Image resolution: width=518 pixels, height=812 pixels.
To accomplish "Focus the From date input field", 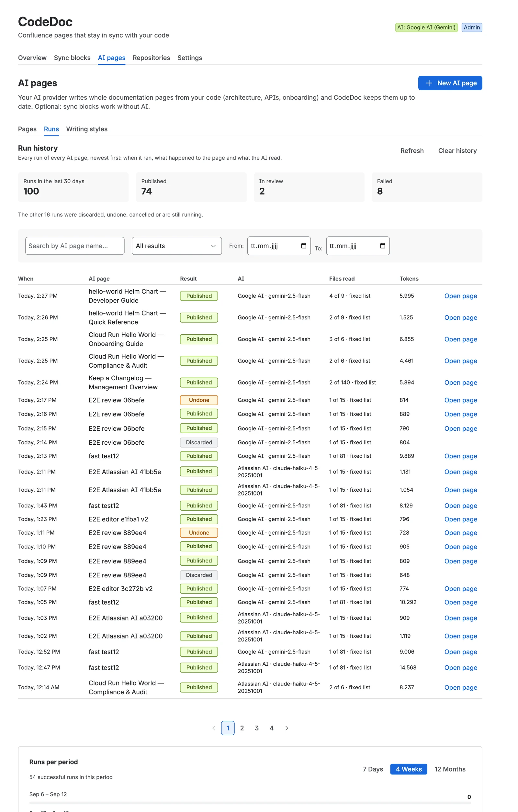I will [278, 246].
